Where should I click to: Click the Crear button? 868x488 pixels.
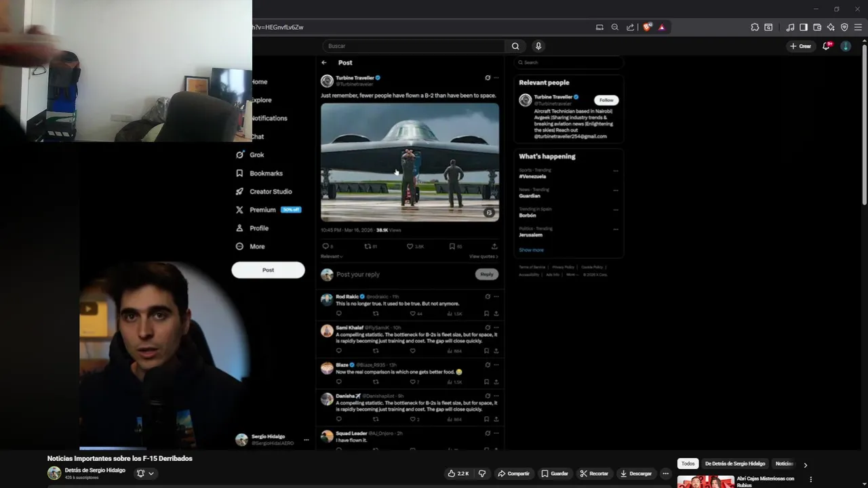pos(801,46)
